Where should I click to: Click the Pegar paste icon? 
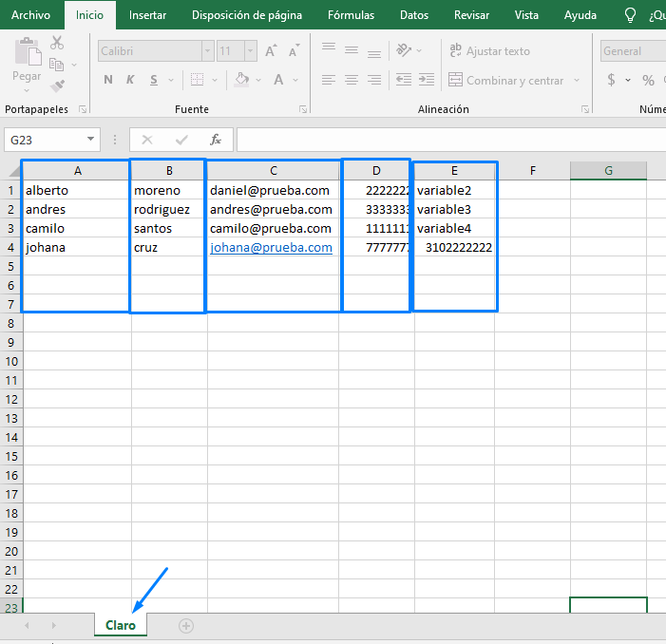tap(27, 61)
